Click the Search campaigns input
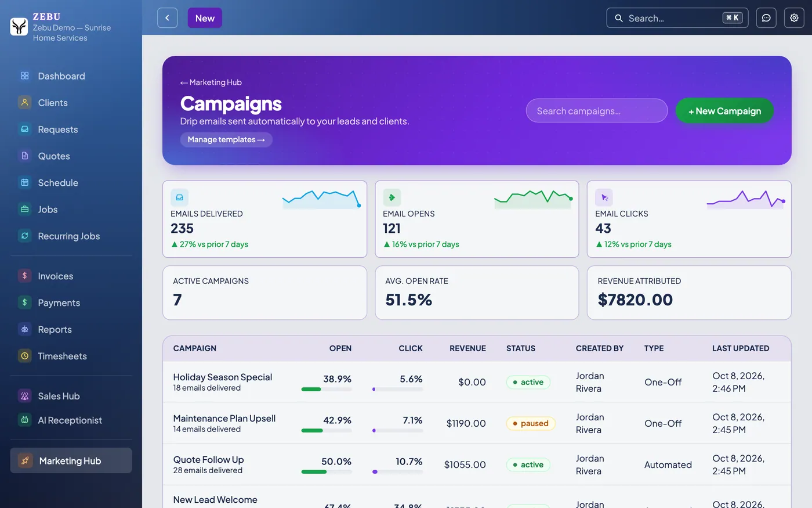This screenshot has width=812, height=508. click(x=597, y=111)
